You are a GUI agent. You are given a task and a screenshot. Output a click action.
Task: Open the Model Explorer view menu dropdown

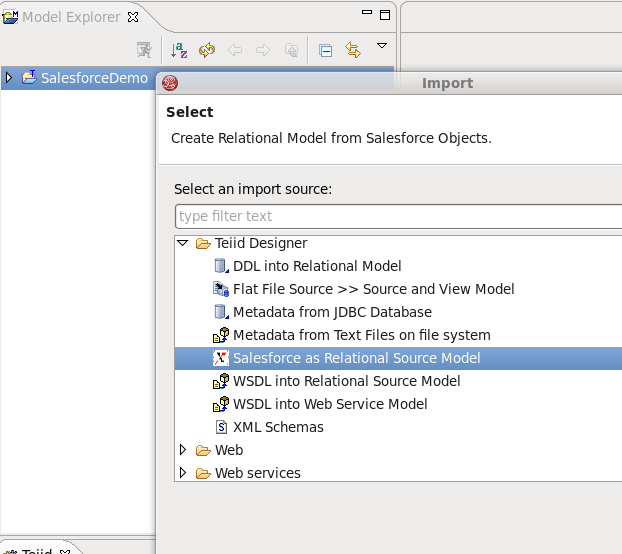(382, 46)
